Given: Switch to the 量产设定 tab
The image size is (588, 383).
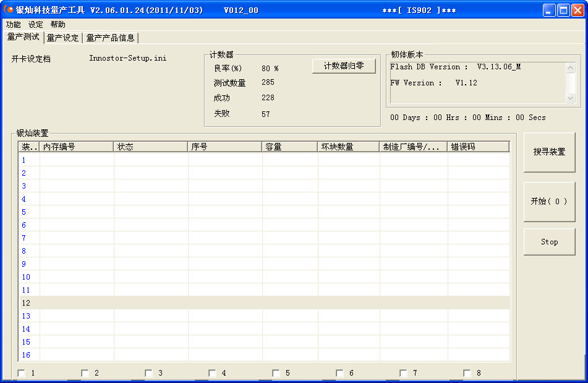Looking at the screenshot, I should click(x=63, y=38).
